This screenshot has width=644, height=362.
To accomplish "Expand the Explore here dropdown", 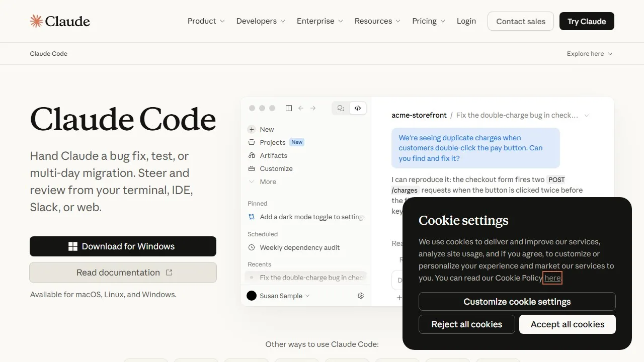I will tap(590, 54).
